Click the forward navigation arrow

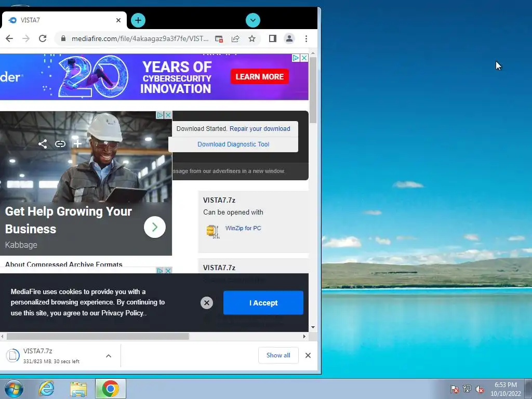(x=26, y=38)
